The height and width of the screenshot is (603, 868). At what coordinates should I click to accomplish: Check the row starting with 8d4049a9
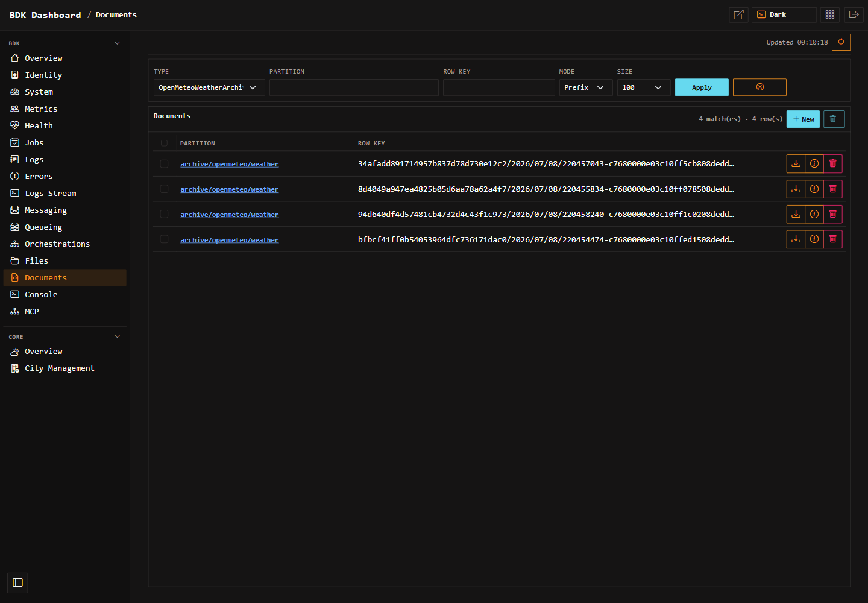[164, 189]
